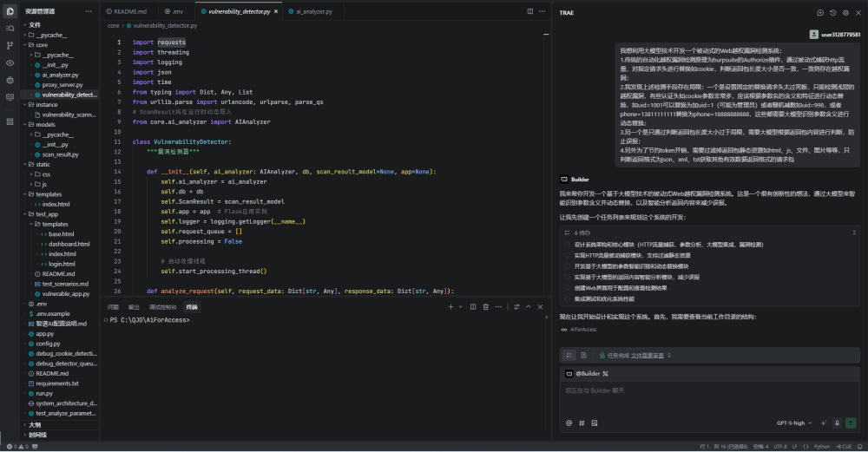
Task: Switch to the ai_analyzer.py editor tab
Action: click(314, 13)
